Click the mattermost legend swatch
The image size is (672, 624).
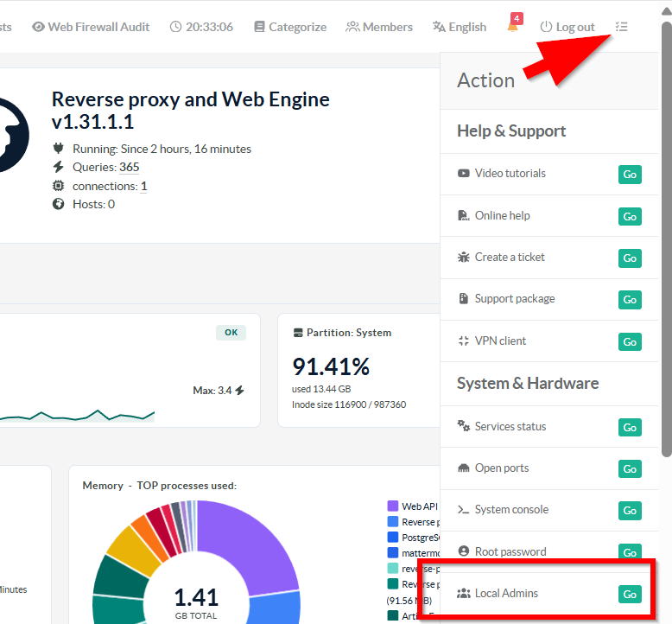pyautogui.click(x=392, y=553)
